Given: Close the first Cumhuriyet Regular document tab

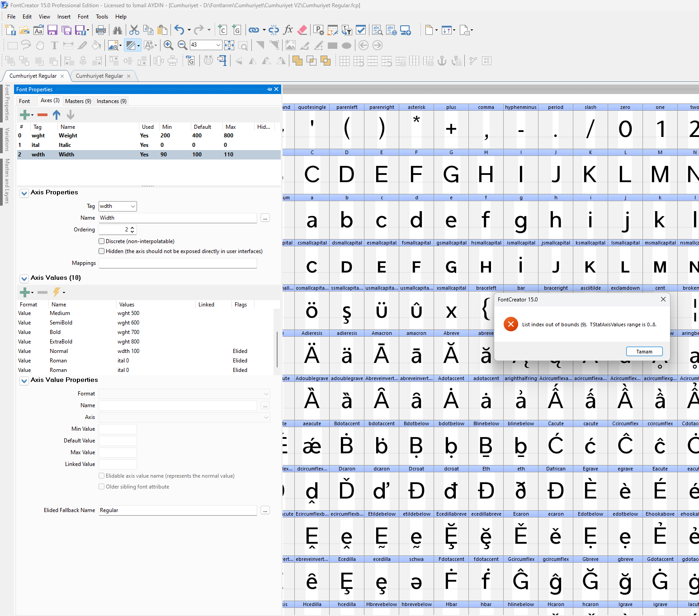Looking at the screenshot, I should tap(62, 76).
